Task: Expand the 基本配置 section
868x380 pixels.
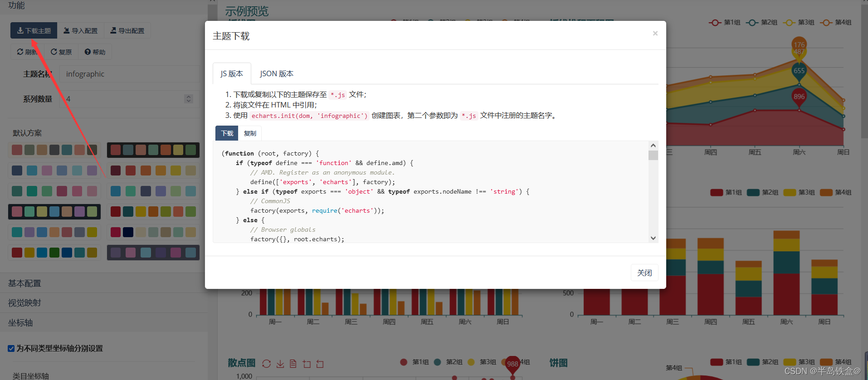Action: coord(104,283)
